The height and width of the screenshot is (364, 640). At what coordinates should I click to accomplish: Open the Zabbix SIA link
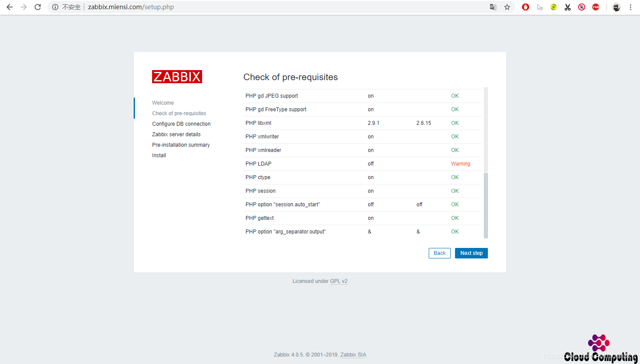tap(353, 355)
